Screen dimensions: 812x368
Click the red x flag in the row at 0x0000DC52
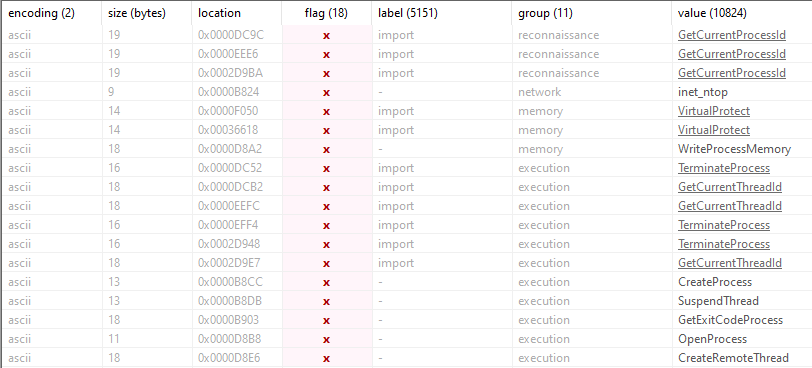pyautogui.click(x=326, y=169)
